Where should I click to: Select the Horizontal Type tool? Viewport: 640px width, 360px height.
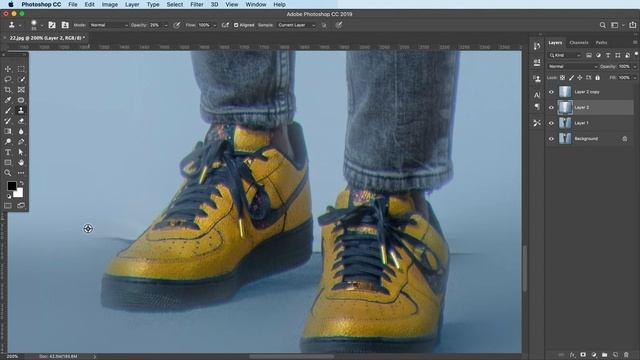(x=8, y=152)
